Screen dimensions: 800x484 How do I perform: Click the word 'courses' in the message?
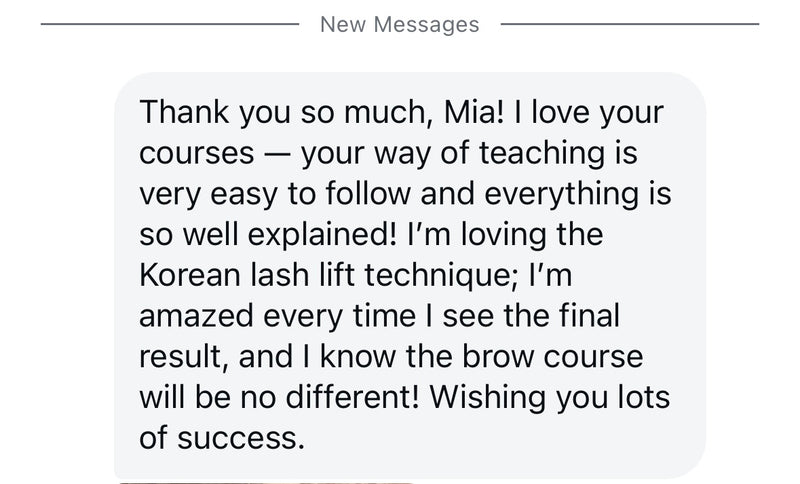pyautogui.click(x=195, y=156)
